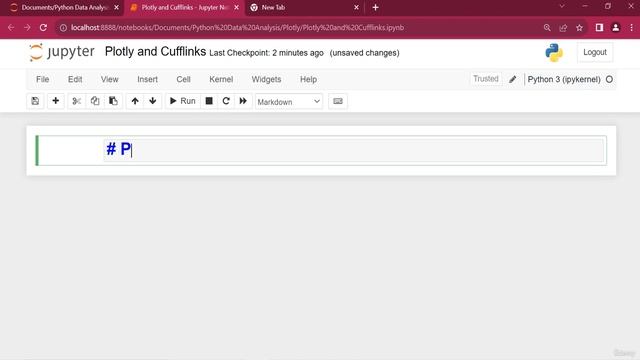Open the File menu

pyautogui.click(x=42, y=79)
